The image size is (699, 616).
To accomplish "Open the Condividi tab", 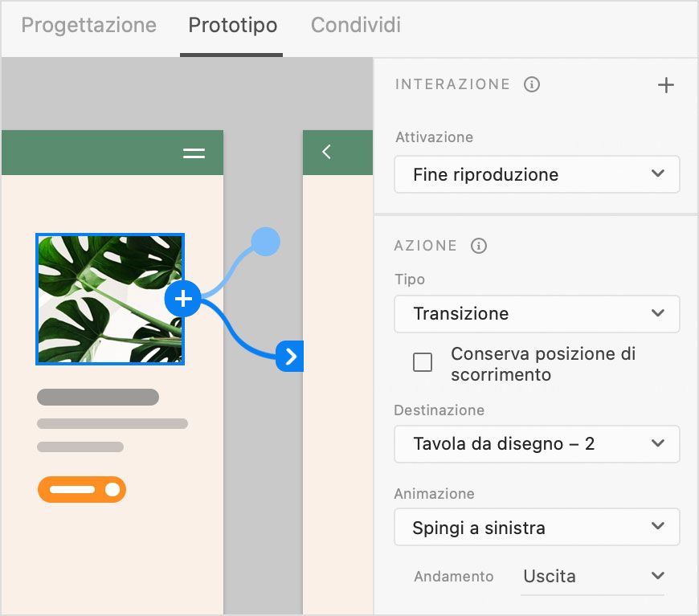I will pyautogui.click(x=355, y=25).
